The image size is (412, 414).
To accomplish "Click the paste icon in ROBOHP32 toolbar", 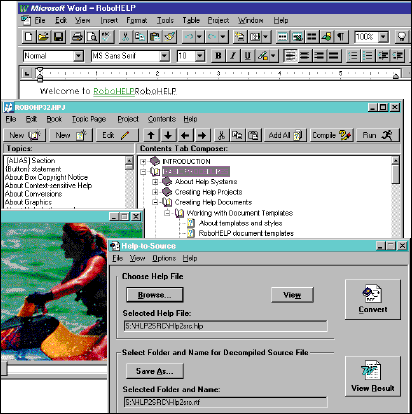I will point(253,135).
